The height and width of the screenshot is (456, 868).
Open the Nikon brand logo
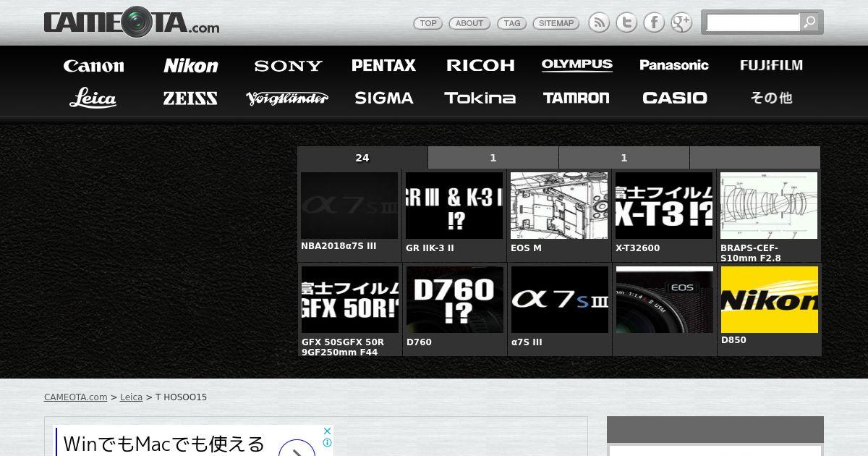point(191,66)
